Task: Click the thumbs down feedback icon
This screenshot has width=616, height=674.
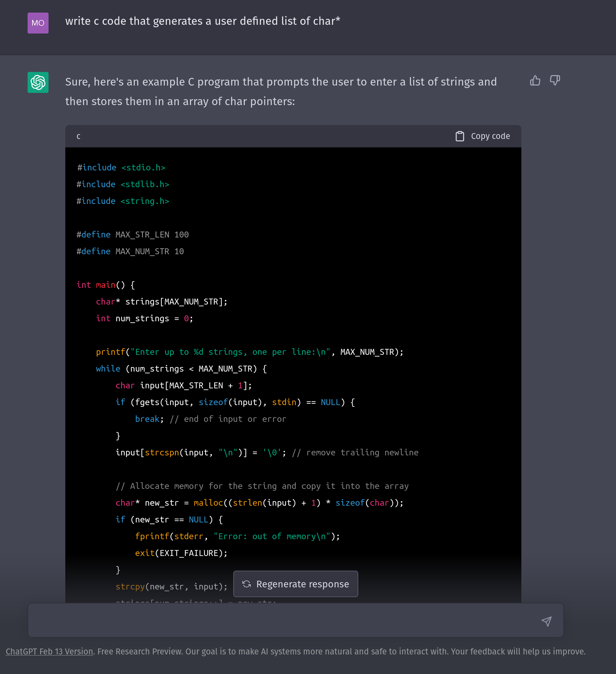Action: point(555,81)
